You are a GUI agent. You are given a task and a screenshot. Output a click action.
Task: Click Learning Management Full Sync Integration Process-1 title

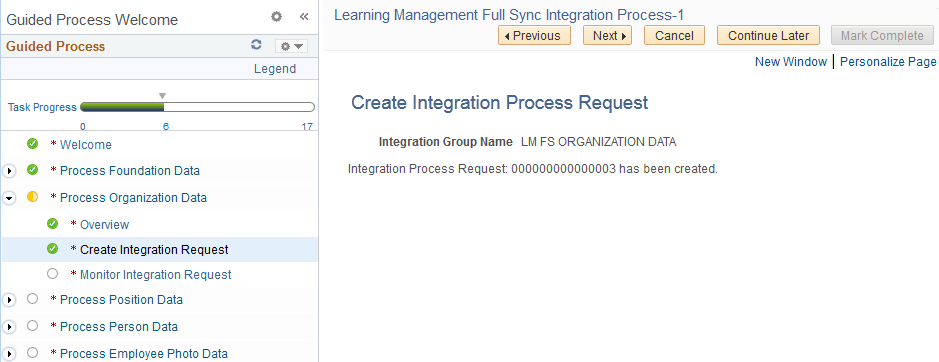(x=509, y=14)
